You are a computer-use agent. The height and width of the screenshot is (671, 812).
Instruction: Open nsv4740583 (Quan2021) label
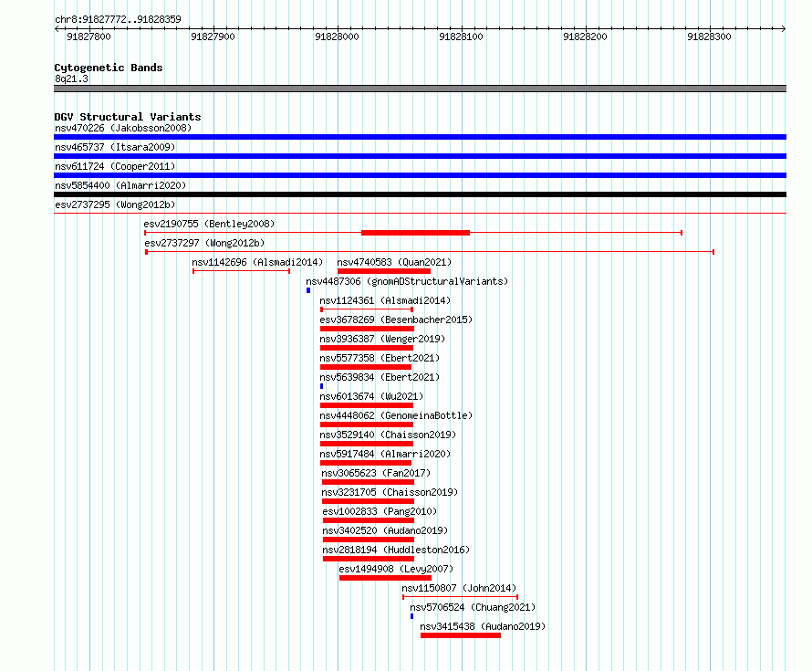(x=394, y=262)
